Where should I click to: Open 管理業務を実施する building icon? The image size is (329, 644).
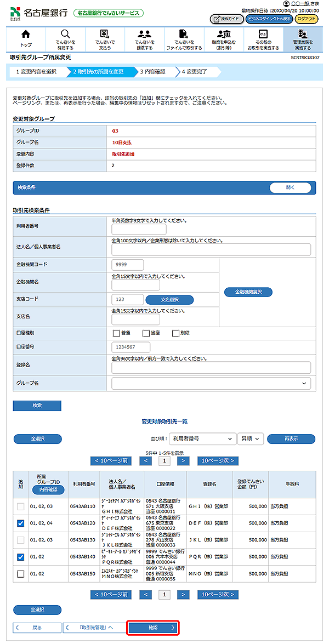[302, 35]
